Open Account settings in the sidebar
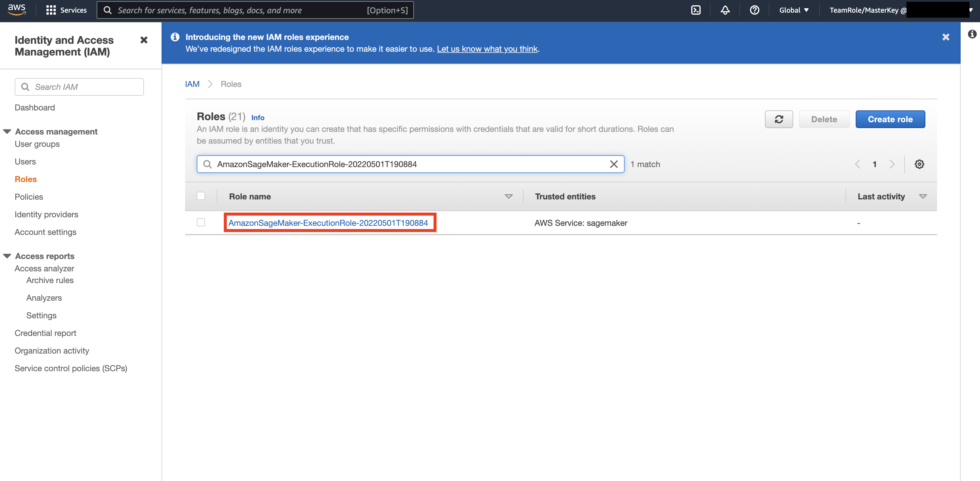The width and height of the screenshot is (980, 481). tap(45, 232)
